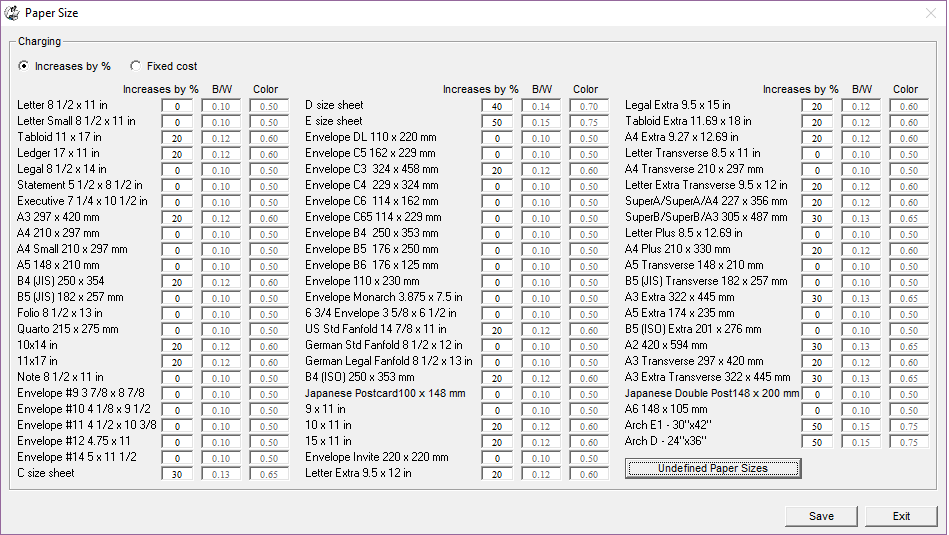
Task: Edit percent increase for Ledger 17 x 11 in
Action: tap(177, 154)
